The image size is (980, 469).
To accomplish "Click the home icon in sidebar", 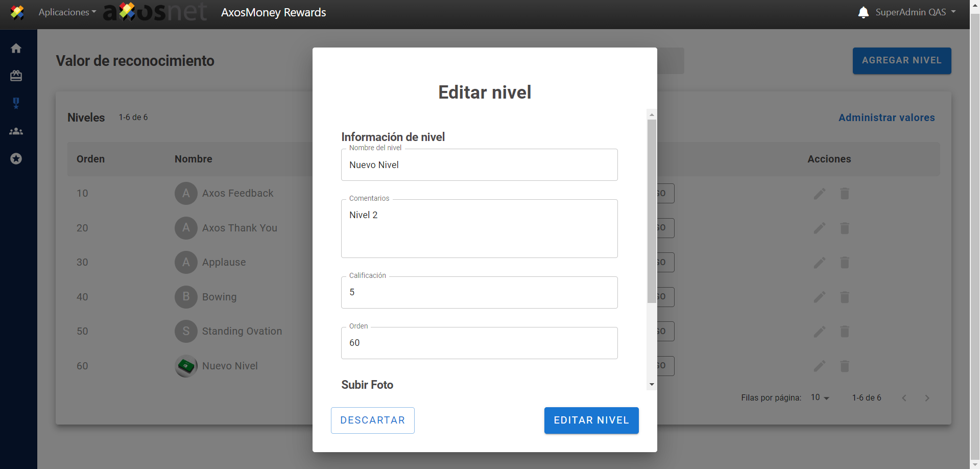I will [16, 49].
